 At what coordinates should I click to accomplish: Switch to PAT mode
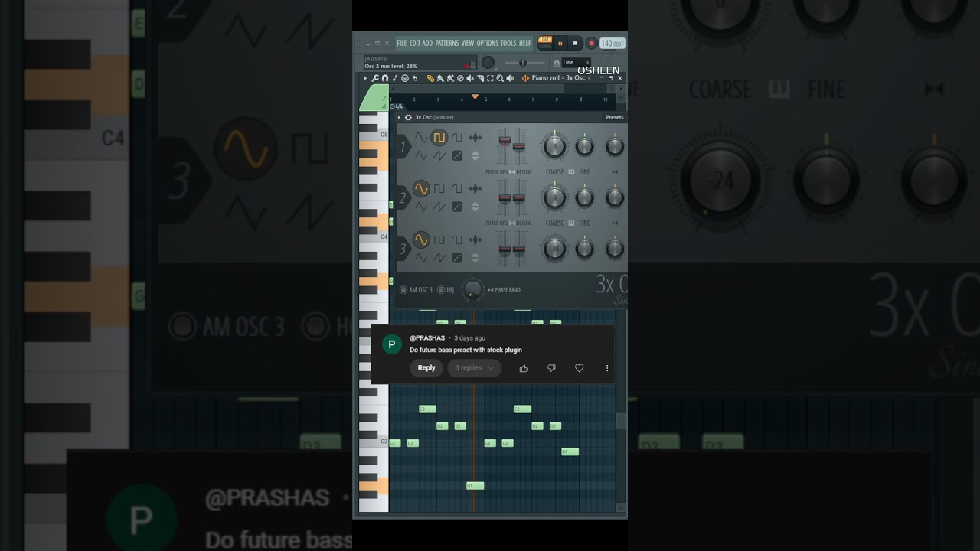pos(545,39)
